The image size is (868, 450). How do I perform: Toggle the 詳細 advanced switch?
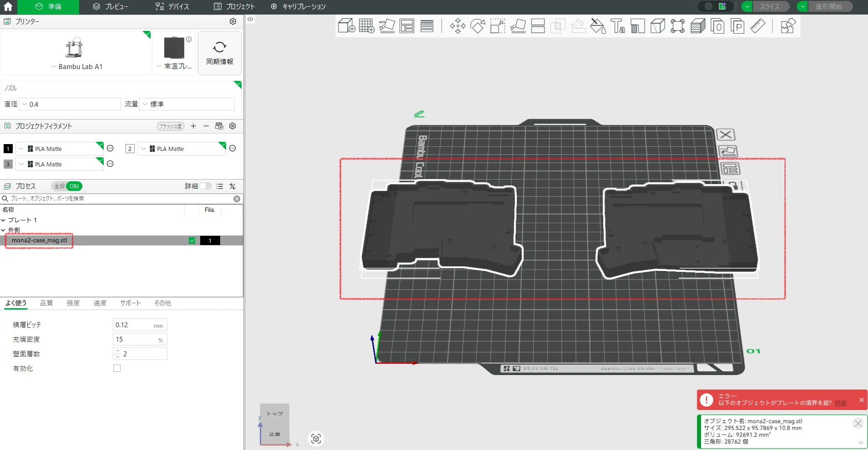206,186
